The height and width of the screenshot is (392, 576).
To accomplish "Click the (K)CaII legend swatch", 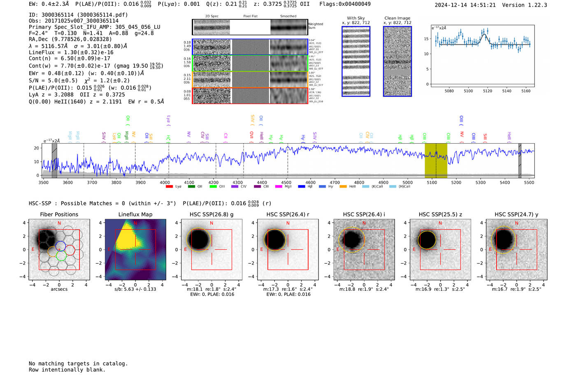I will tap(366, 187).
